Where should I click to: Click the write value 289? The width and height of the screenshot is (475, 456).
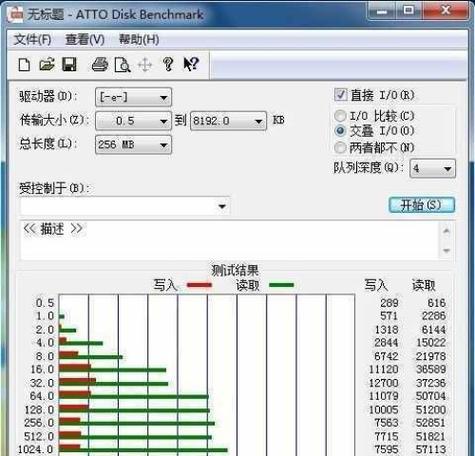coord(389,303)
